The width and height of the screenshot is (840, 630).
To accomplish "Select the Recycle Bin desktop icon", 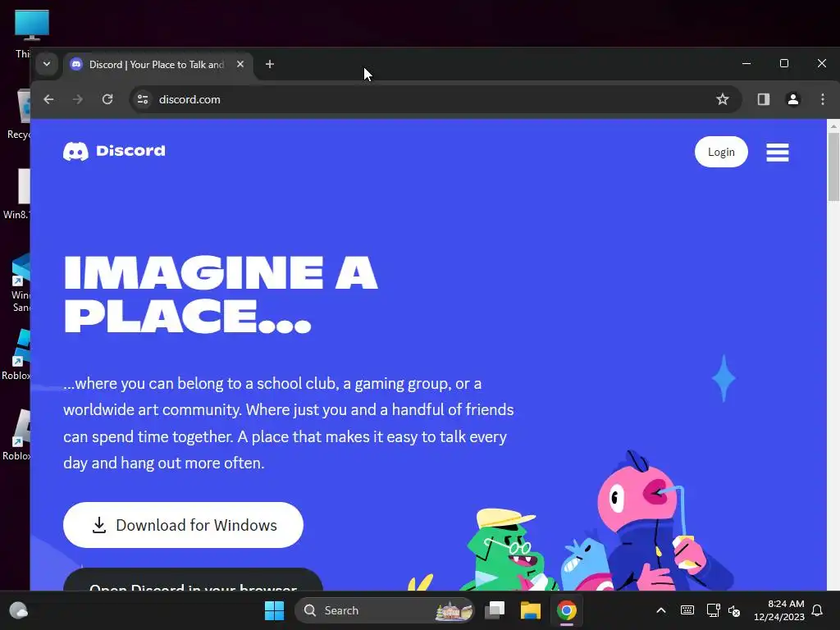I will coord(21,115).
